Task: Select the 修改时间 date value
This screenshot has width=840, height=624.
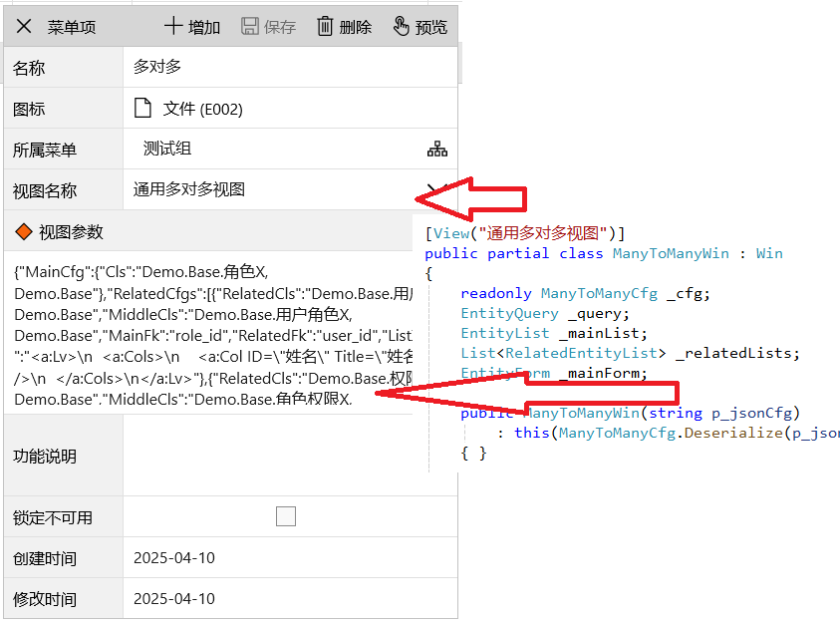Action: tap(174, 599)
